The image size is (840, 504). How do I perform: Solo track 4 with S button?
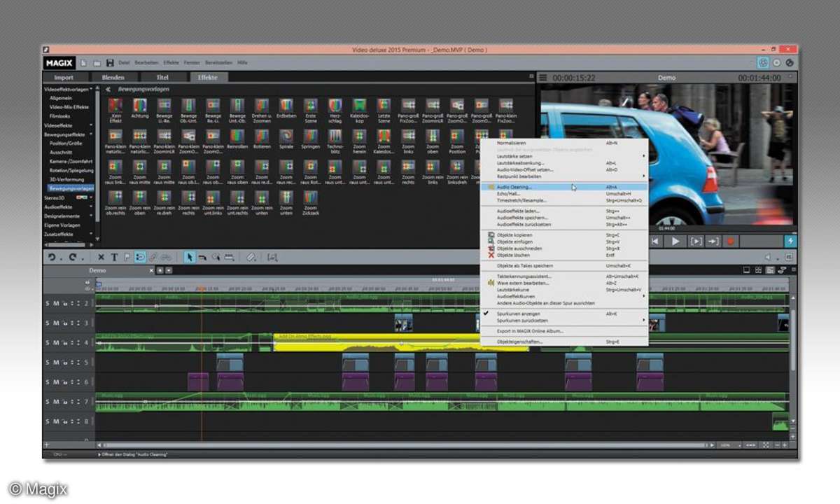click(x=48, y=342)
